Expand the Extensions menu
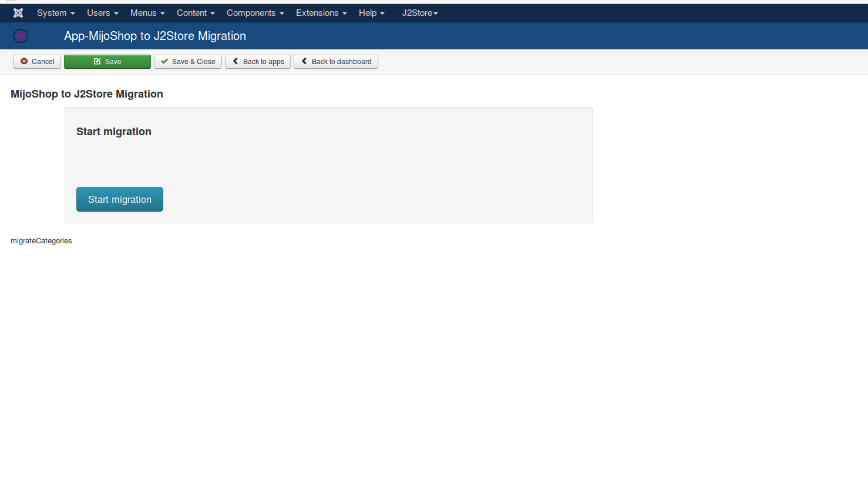The height and width of the screenshot is (489, 868). coord(321,13)
